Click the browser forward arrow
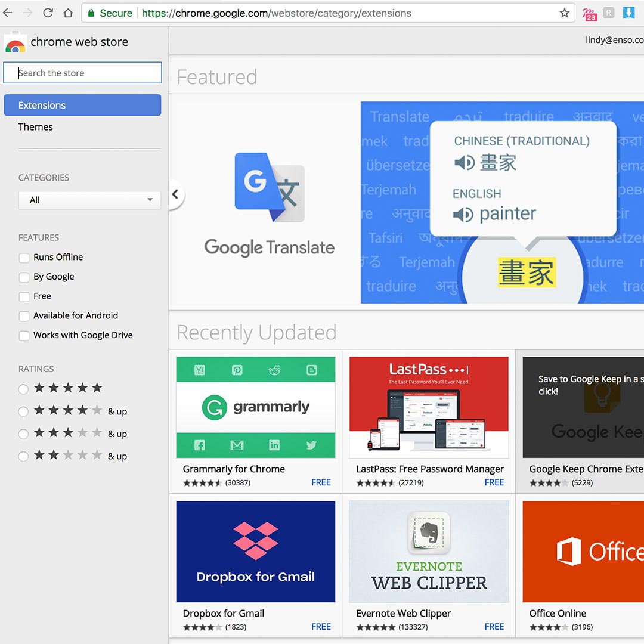This screenshot has width=644, height=644. click(x=27, y=13)
